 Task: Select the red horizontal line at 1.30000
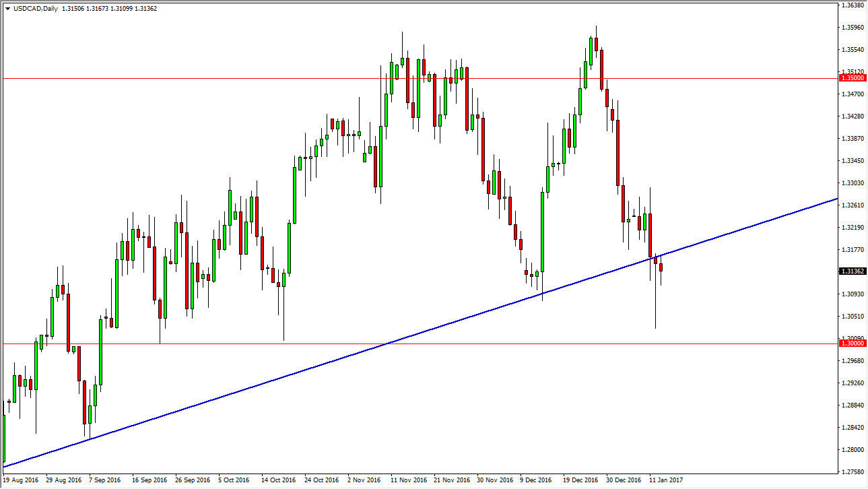pyautogui.click(x=471, y=344)
